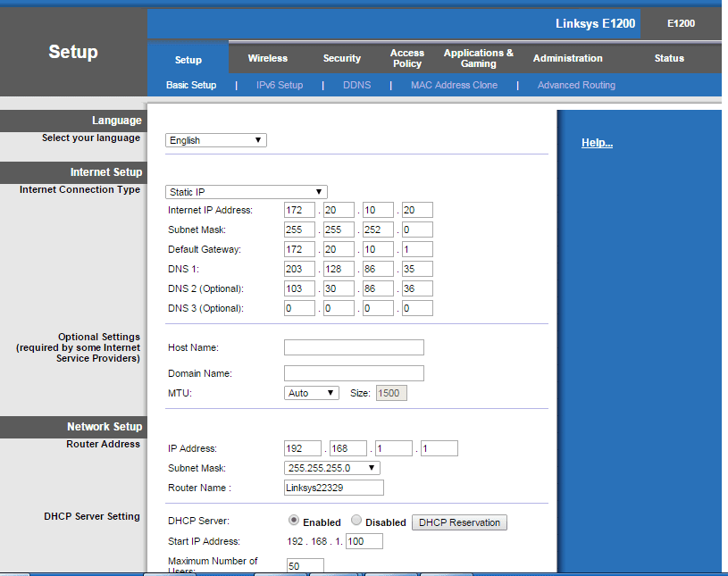The image size is (728, 576).
Task: Click the Maximum Number of Users field
Action: point(305,566)
